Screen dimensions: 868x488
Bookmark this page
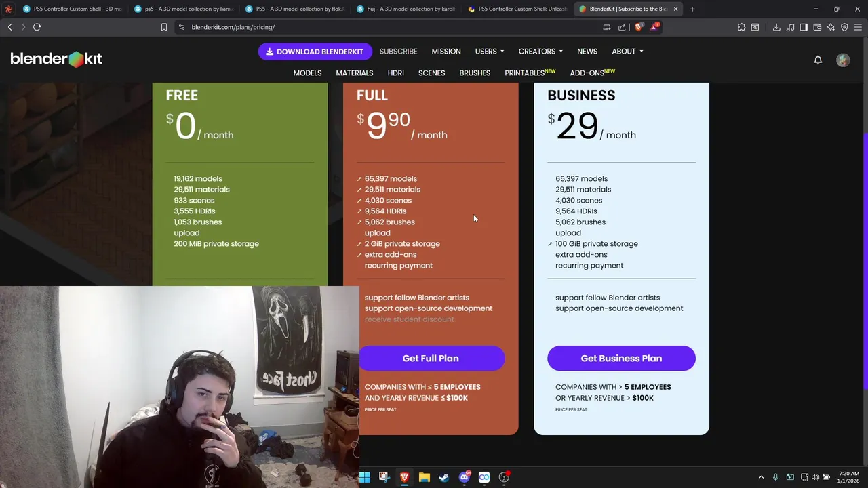coord(163,27)
